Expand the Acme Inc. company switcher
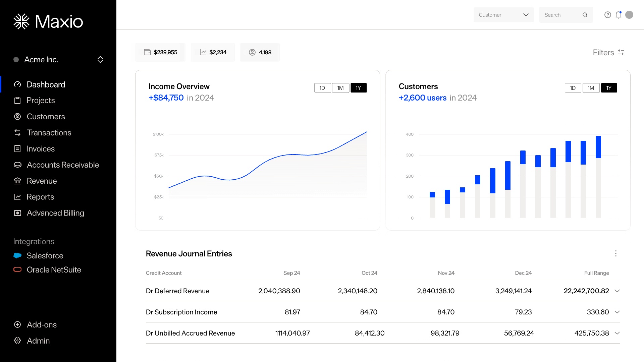Screen dimensions: 644x362 click(x=100, y=60)
